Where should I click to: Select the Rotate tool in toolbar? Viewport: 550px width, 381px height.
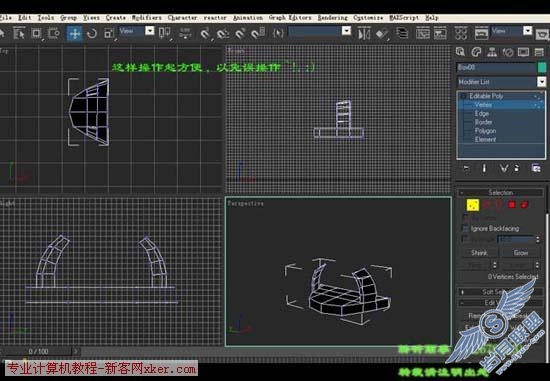point(92,34)
